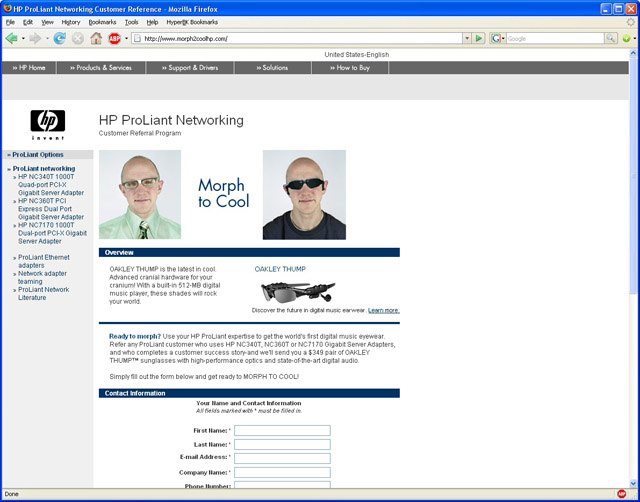Open HP NC340T Quad-port adapter link
The width and height of the screenshot is (640, 502).
[x=51, y=184]
